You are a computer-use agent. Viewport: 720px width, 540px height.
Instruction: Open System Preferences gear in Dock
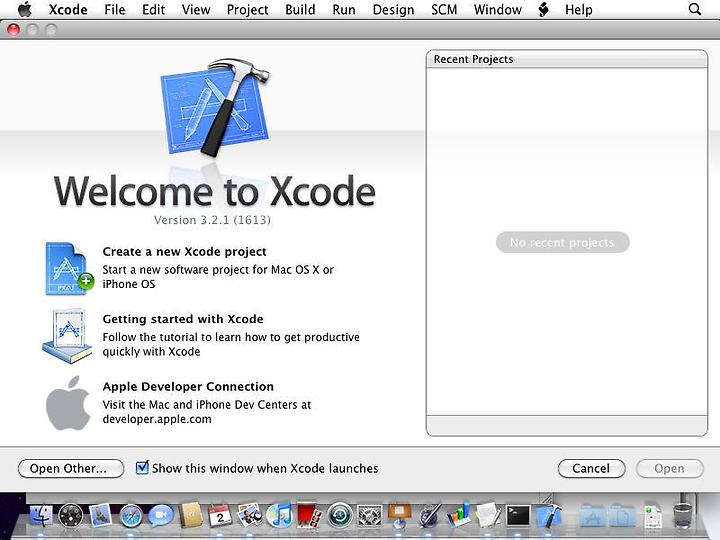(369, 515)
